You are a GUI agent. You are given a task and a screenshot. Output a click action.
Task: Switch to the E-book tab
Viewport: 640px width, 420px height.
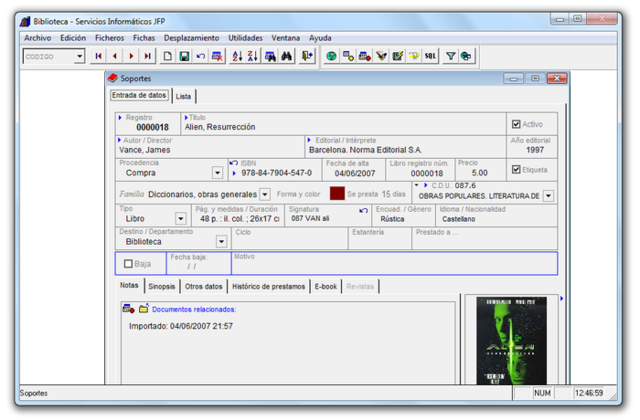point(326,287)
